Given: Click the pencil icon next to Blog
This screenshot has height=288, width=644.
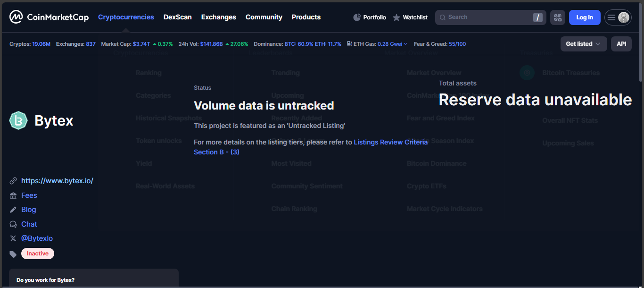Looking at the screenshot, I should pyautogui.click(x=13, y=210).
